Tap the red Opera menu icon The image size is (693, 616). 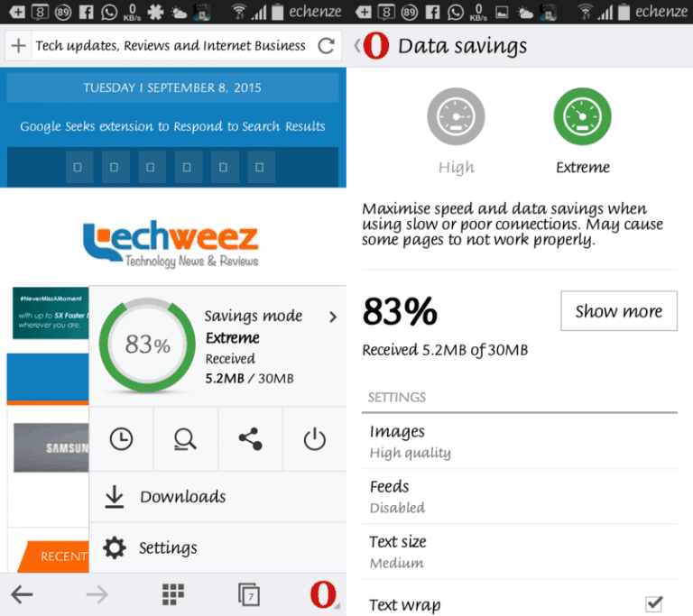point(324,594)
